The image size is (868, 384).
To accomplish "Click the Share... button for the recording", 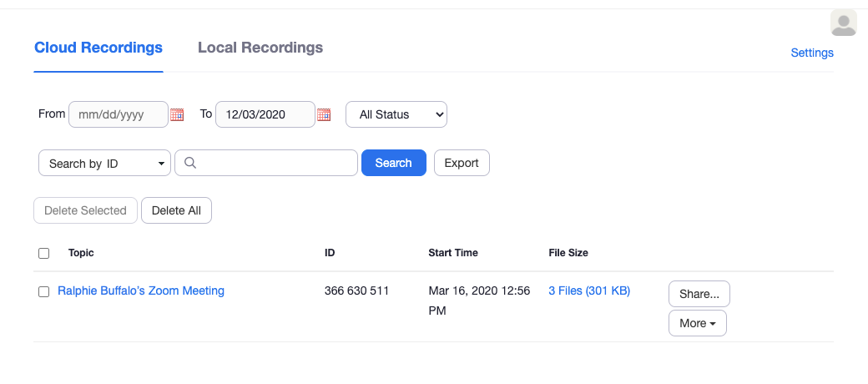I will pos(699,294).
